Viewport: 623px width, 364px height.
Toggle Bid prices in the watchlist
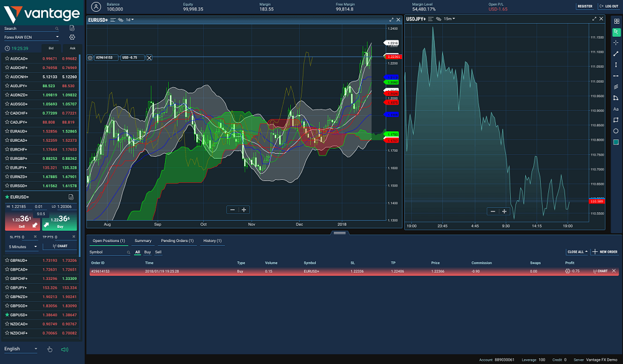click(50, 47)
